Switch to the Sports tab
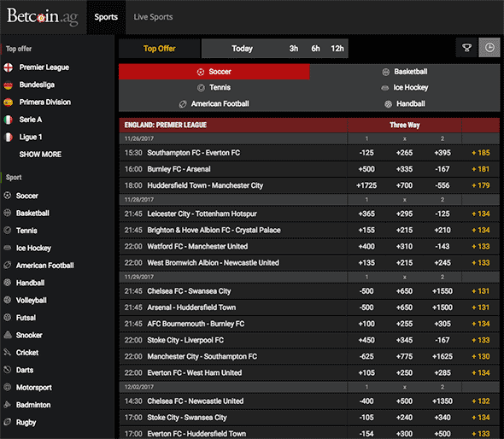Viewport: 504px width, 439px height. [106, 17]
